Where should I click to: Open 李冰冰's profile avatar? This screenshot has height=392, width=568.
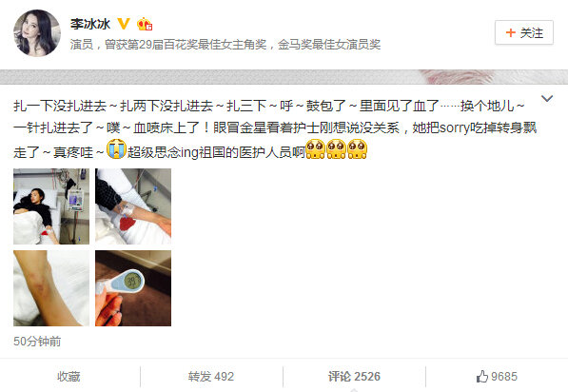click(x=37, y=33)
